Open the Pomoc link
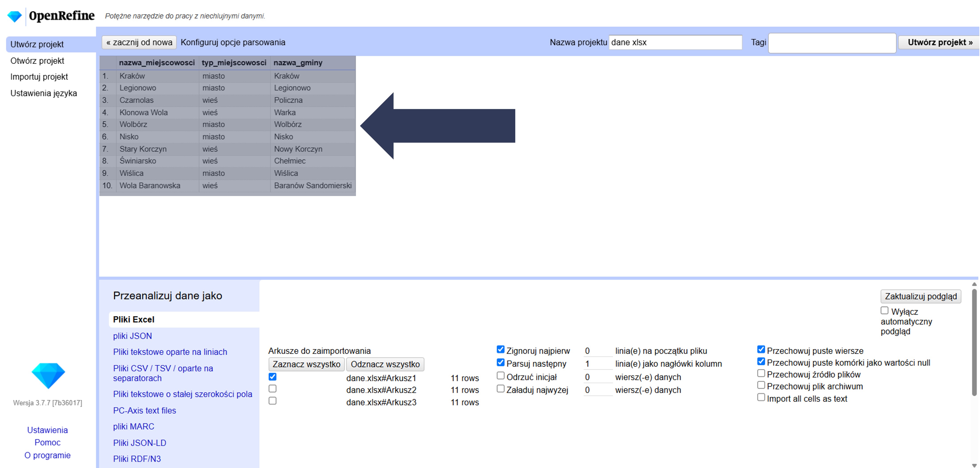 tap(48, 442)
